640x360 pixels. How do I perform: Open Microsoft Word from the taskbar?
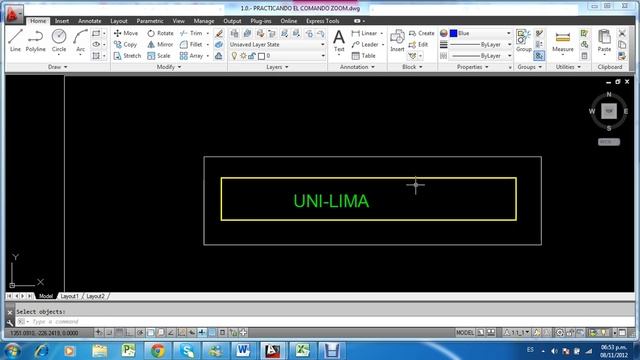coord(243,351)
